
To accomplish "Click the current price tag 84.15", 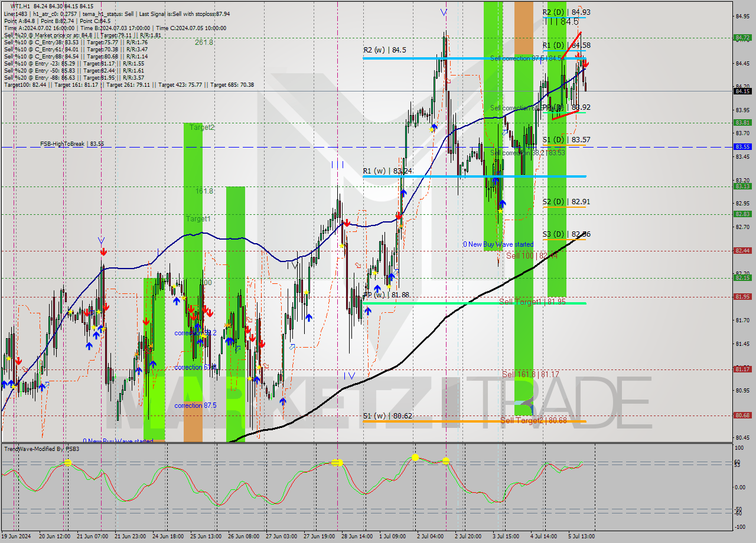I will coord(742,91).
